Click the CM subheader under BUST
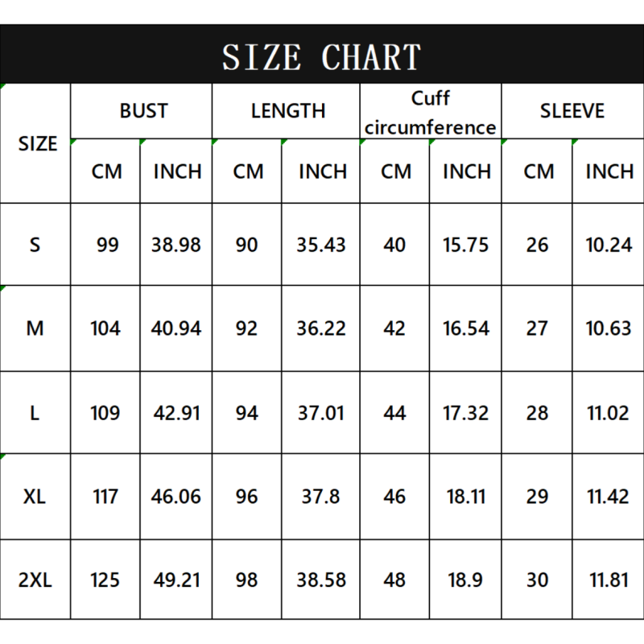Image resolution: width=644 pixels, height=644 pixels. (x=106, y=171)
